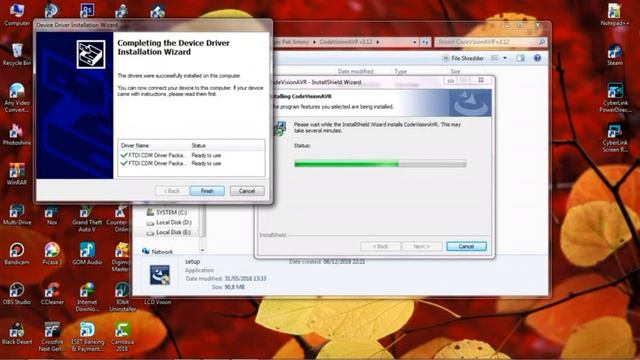Open Crossfire Next Gen desktop icon
The image size is (640, 360).
pos(52,336)
